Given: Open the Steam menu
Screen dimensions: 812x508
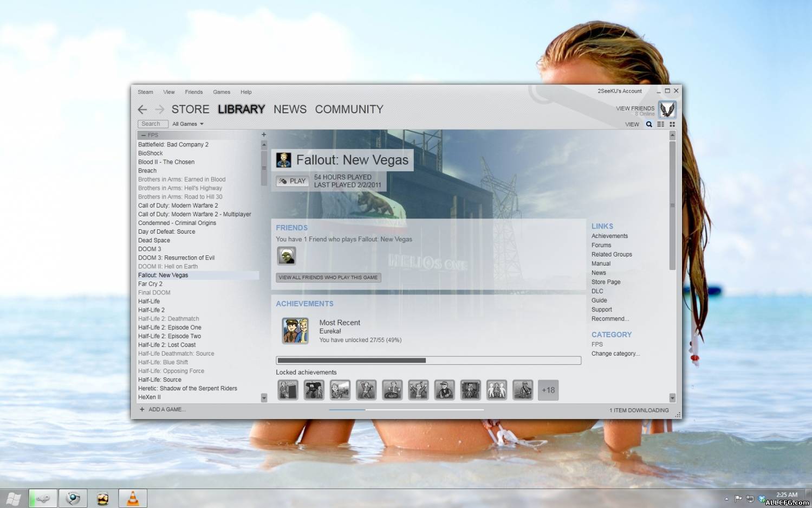Looking at the screenshot, I should [145, 92].
